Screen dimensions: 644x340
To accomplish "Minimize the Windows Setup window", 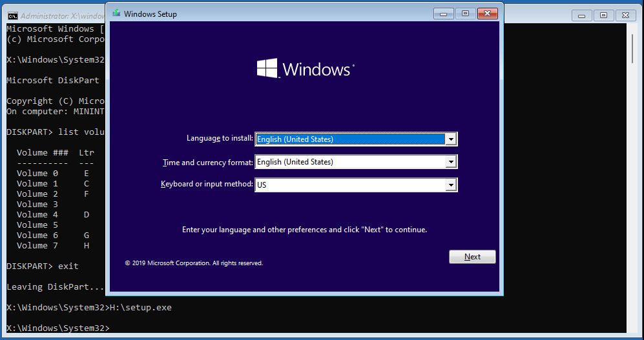I will pos(444,14).
